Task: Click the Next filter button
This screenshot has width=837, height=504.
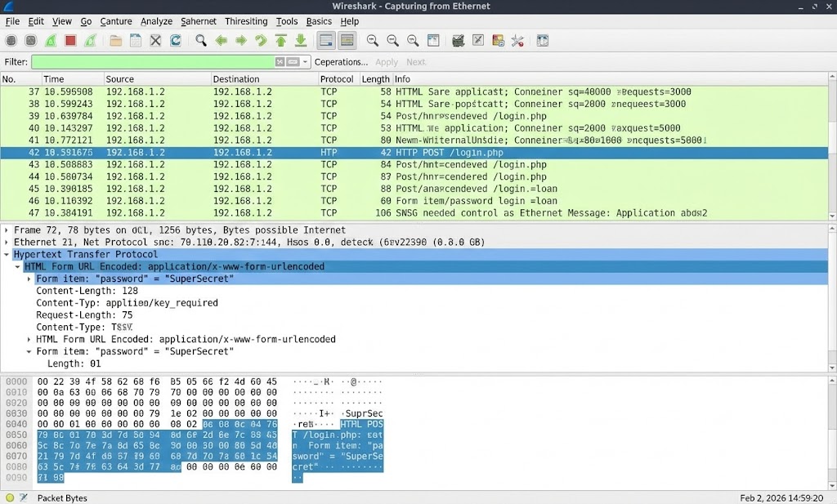Action: [415, 61]
